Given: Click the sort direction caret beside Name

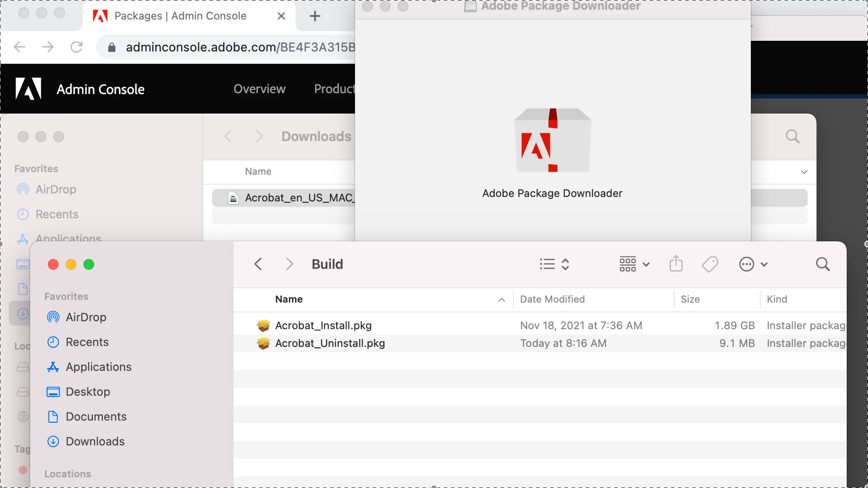Looking at the screenshot, I should (501, 300).
